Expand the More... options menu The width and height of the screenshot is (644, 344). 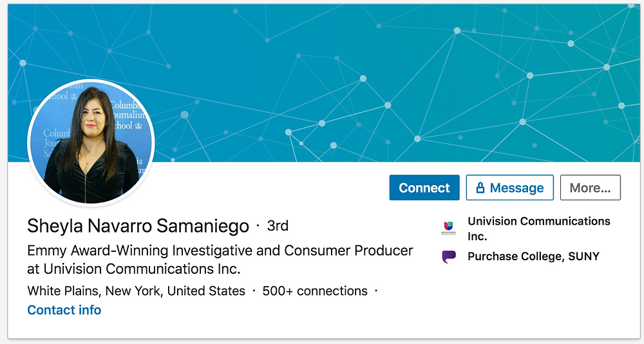590,188
